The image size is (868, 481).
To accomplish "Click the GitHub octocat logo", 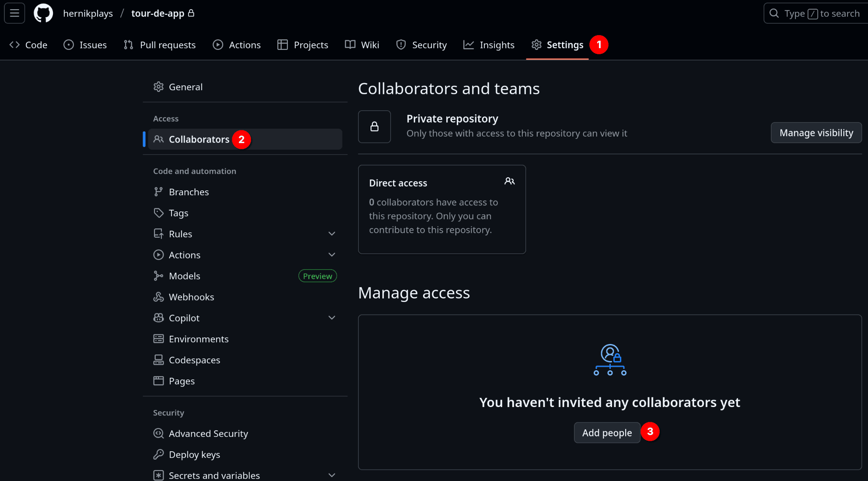I will point(43,13).
